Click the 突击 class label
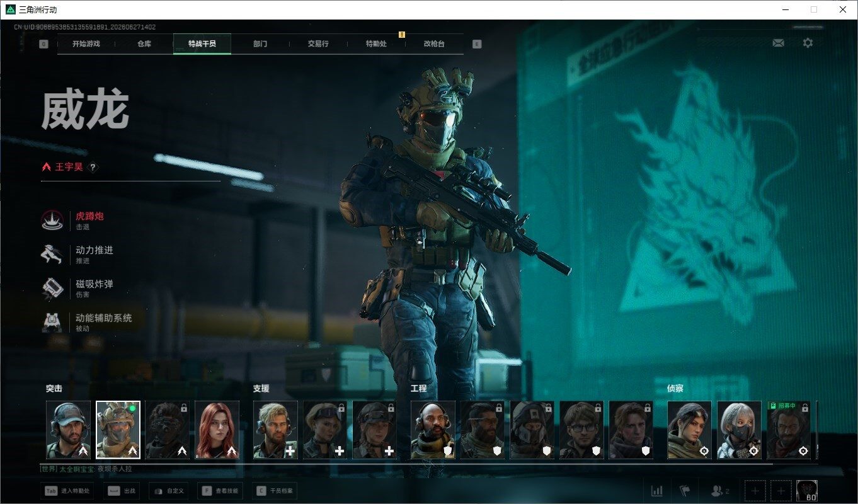Screen dimensions: 858x504 (x=54, y=389)
